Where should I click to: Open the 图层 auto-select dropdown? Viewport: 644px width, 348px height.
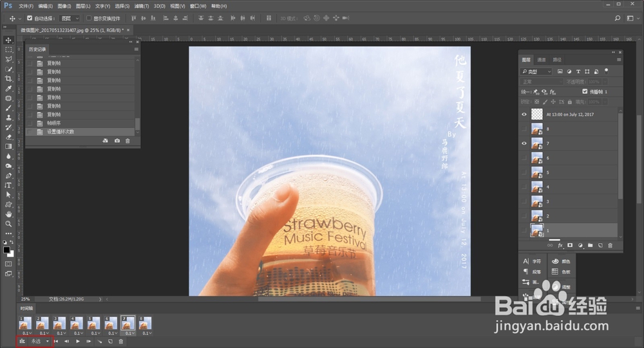70,18
